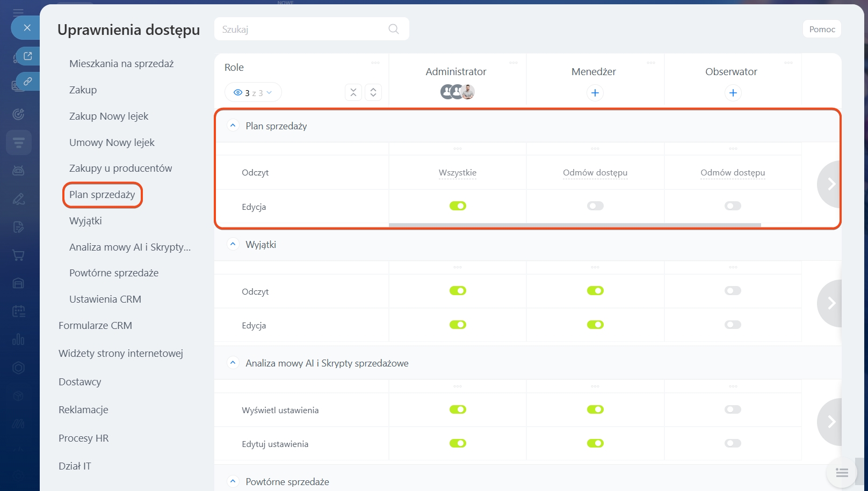The image size is (868, 491).
Task: Open the roles visibility dropdown showing 3 z 3
Action: (x=253, y=93)
